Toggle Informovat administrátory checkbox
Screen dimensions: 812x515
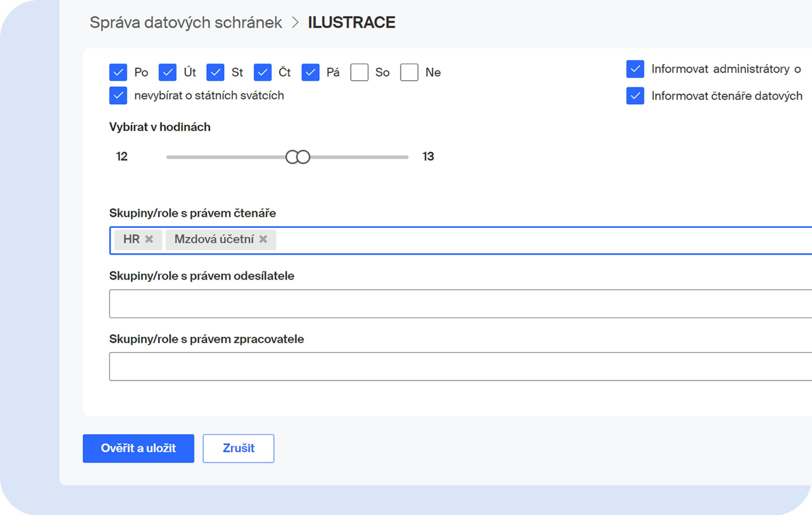635,69
